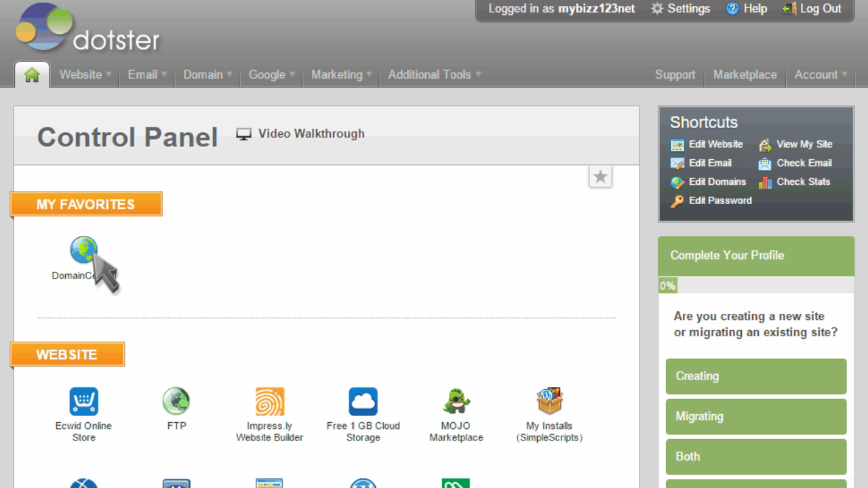Open the Video Walkthrough link
The height and width of the screenshot is (488, 868).
pos(311,134)
